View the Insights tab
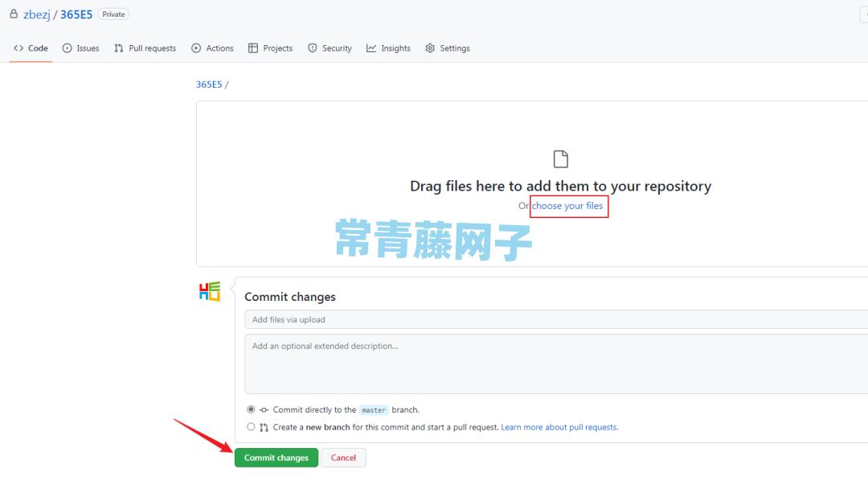 tap(389, 48)
